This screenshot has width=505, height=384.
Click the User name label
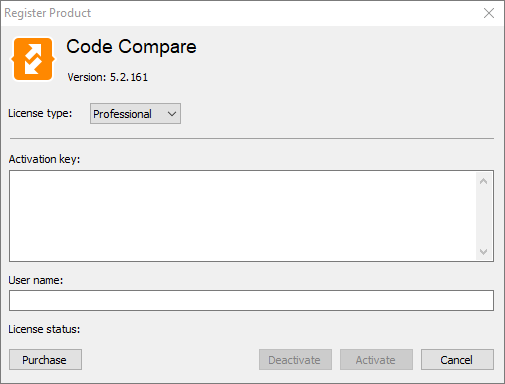click(36, 280)
